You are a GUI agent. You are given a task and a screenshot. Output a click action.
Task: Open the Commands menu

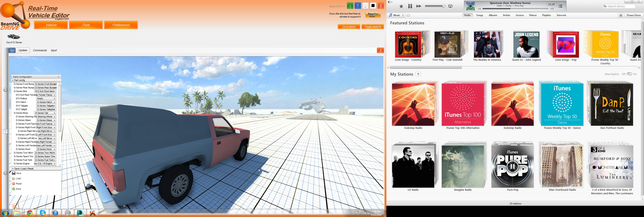[x=40, y=50]
